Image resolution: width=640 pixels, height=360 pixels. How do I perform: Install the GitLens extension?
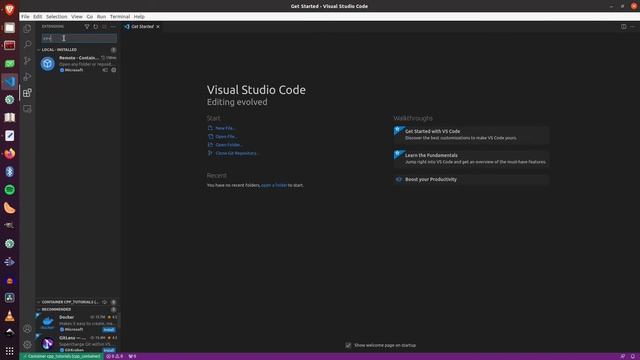[x=109, y=350]
